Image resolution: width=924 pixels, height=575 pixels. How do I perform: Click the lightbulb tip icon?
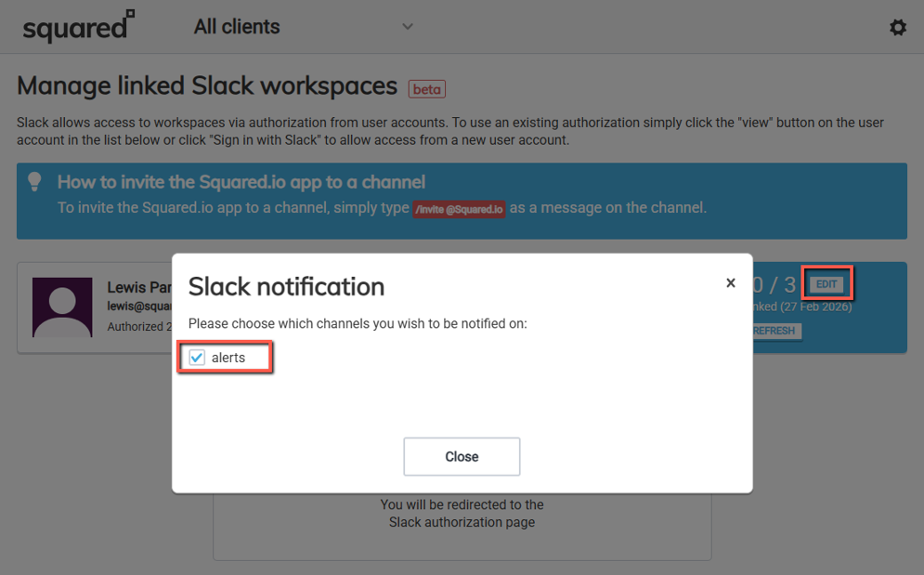[35, 181]
